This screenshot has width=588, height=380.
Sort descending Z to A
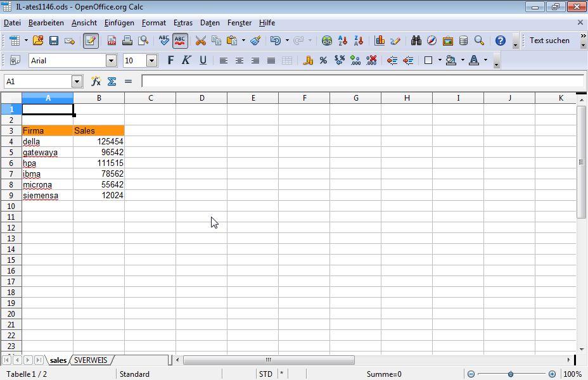(359, 41)
